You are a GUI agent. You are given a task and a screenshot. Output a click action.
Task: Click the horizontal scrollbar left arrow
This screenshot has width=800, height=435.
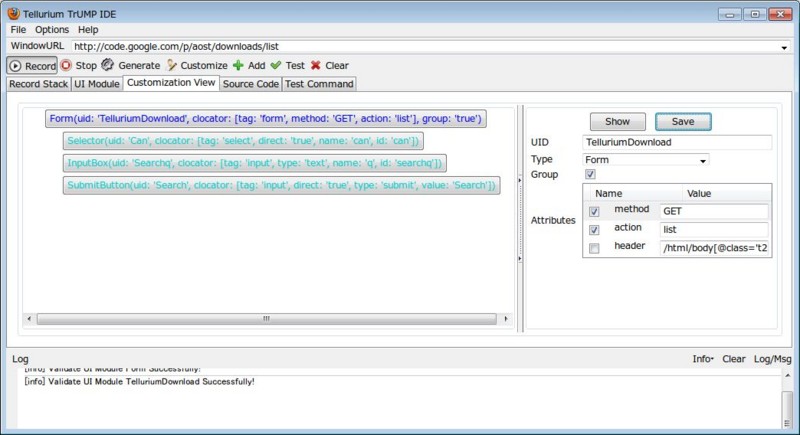[x=29, y=319]
